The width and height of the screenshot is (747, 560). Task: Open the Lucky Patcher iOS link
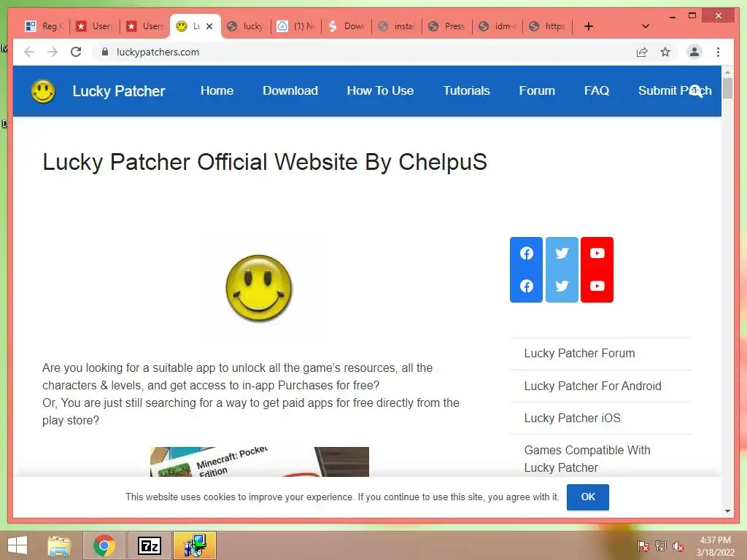[572, 418]
